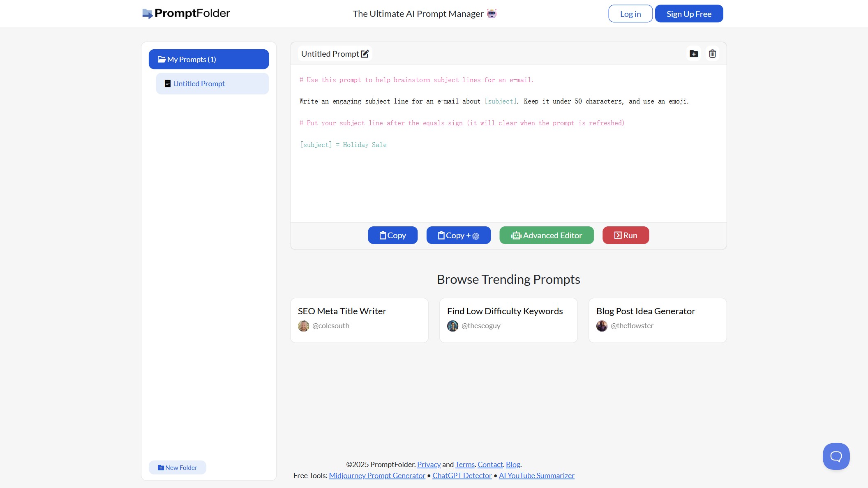Open Find Low Difficulty Keywords card

point(508,320)
